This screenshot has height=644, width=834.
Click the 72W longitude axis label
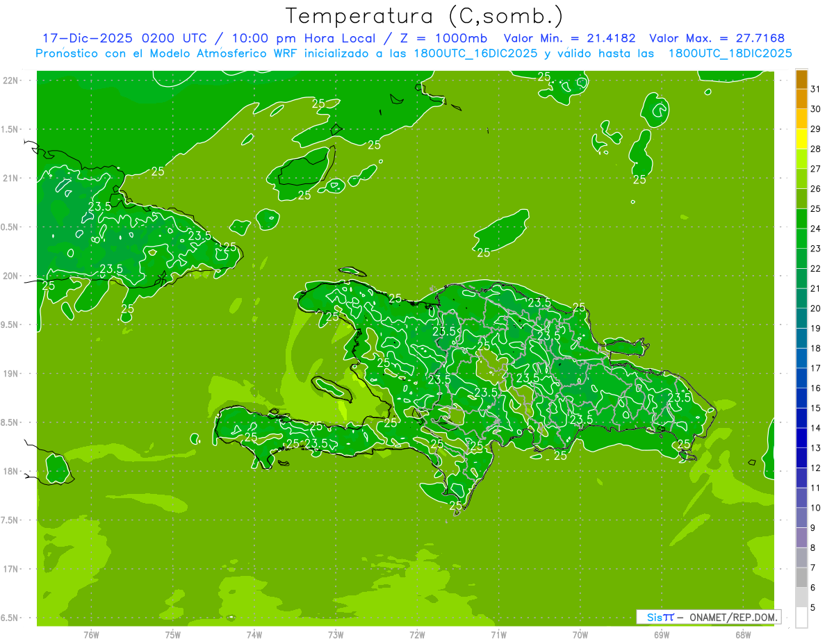(x=417, y=634)
